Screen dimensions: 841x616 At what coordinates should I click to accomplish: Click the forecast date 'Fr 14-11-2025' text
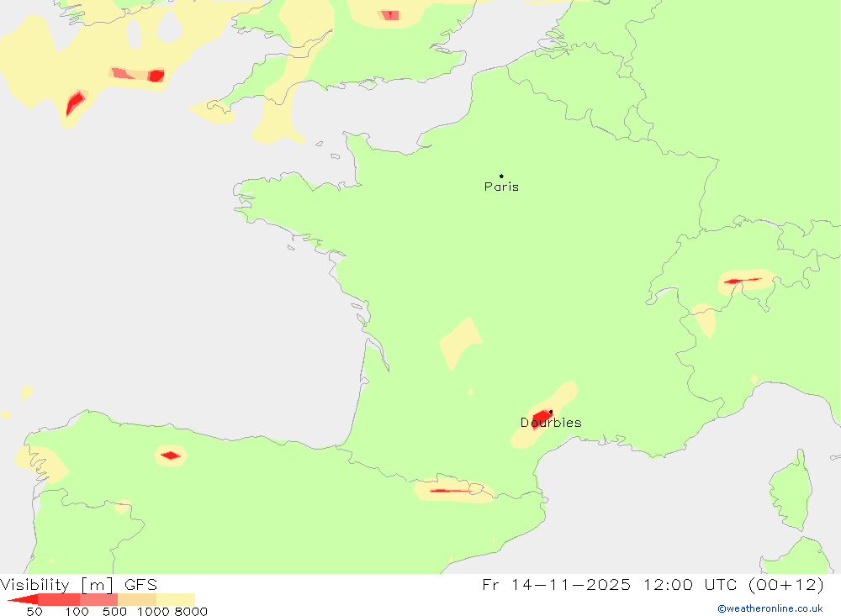(556, 584)
